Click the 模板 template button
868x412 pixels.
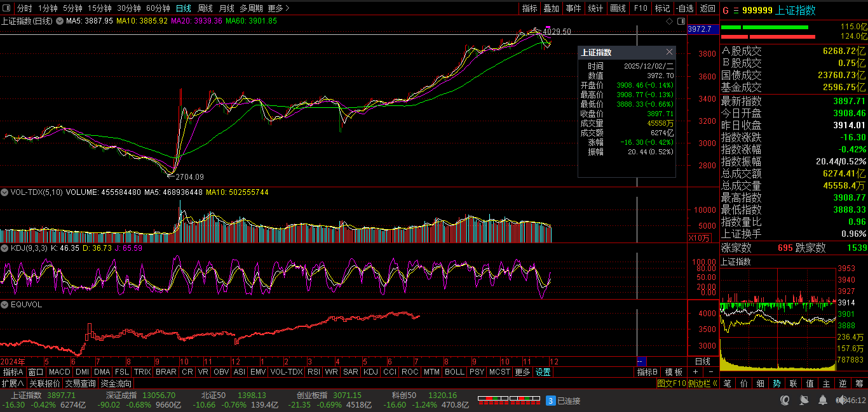pos(674,372)
